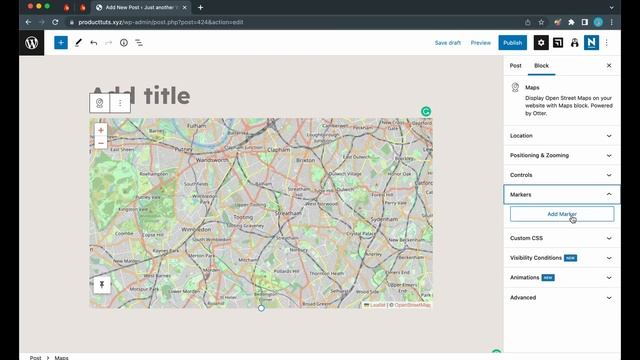This screenshot has width=640, height=360.
Task: Toggle the Settings gear sidebar
Action: [541, 42]
